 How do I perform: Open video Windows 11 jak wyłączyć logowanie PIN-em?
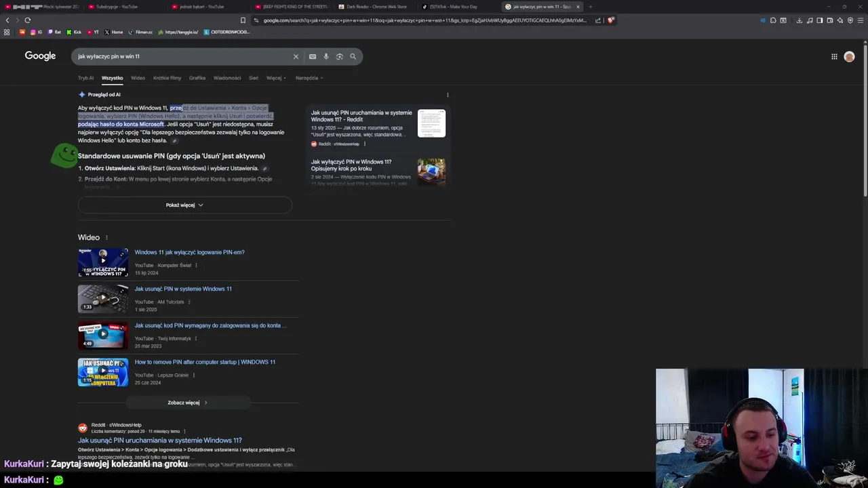(189, 252)
